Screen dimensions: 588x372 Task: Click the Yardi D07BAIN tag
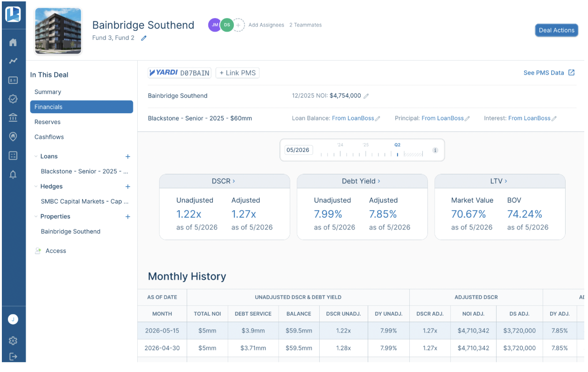tap(179, 73)
